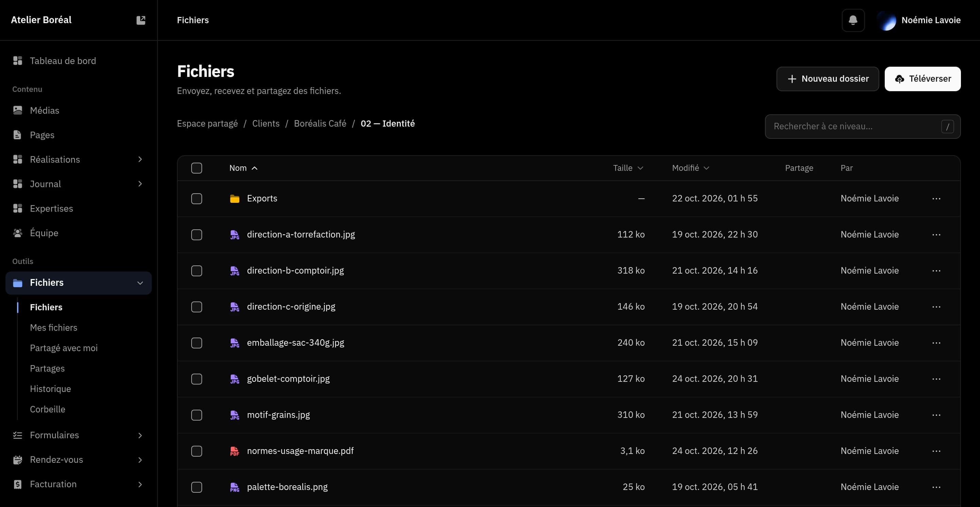This screenshot has height=507, width=980.
Task: Click the Pages document icon
Action: pyautogui.click(x=17, y=135)
